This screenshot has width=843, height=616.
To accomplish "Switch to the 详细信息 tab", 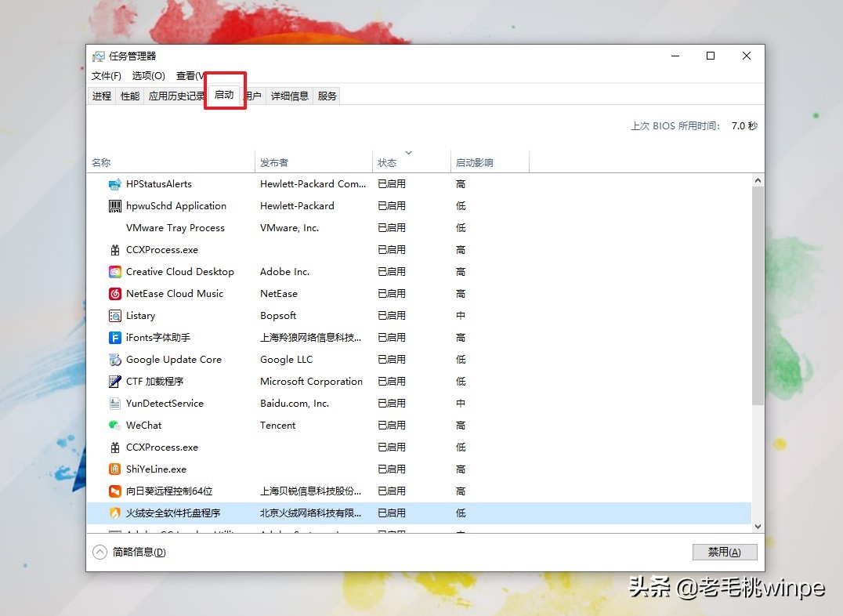I will 290,96.
